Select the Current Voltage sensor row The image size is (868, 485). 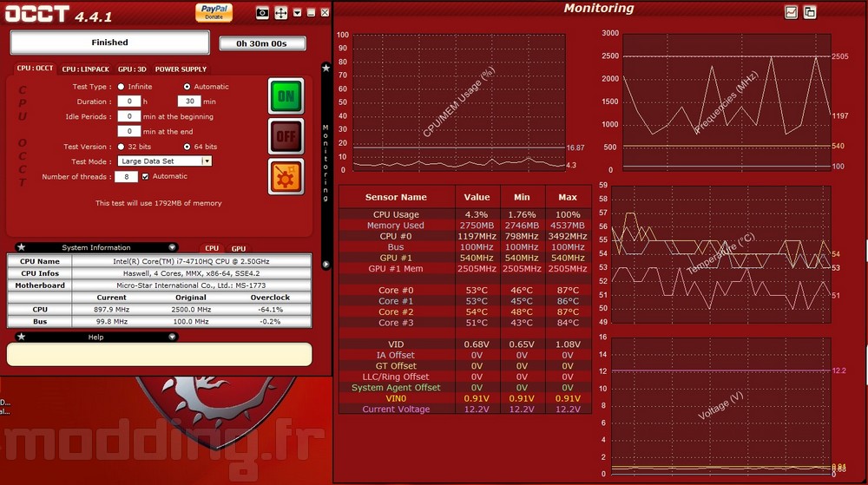[465, 409]
